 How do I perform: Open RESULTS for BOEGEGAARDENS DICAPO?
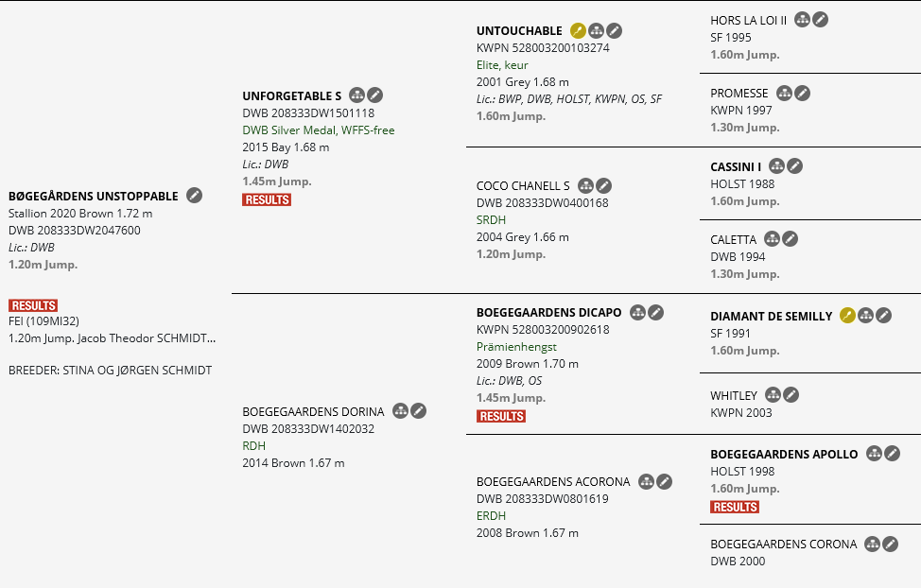click(x=501, y=416)
